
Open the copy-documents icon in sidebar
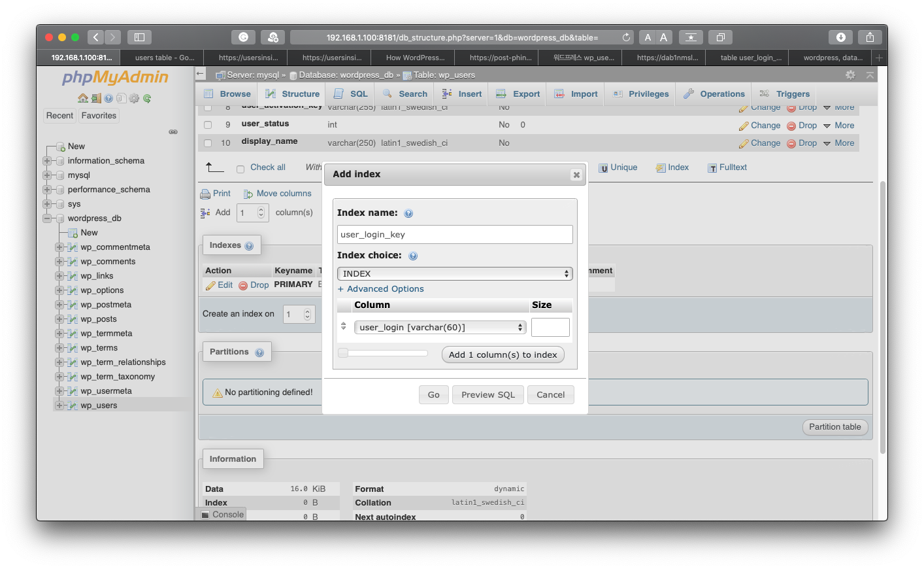(x=121, y=99)
